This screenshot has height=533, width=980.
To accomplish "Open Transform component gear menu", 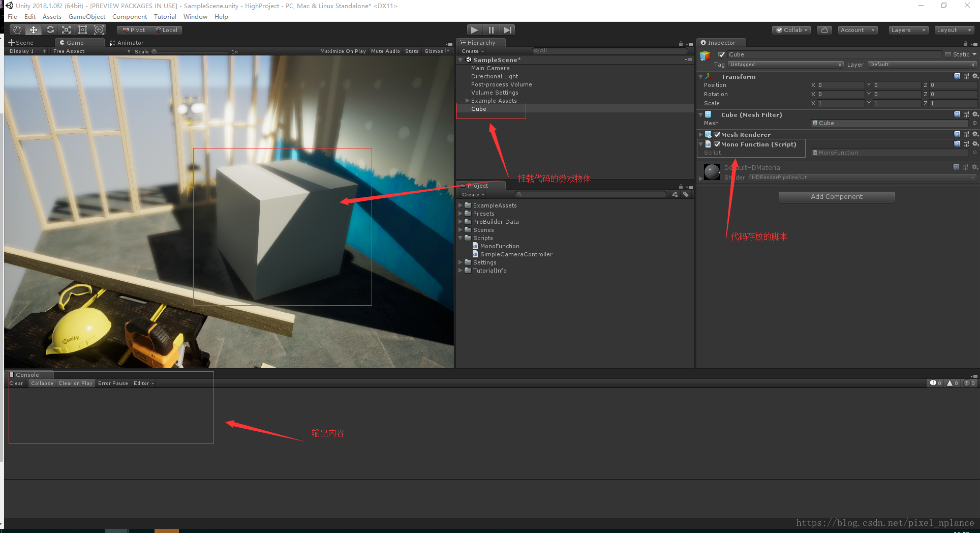I will [x=975, y=76].
